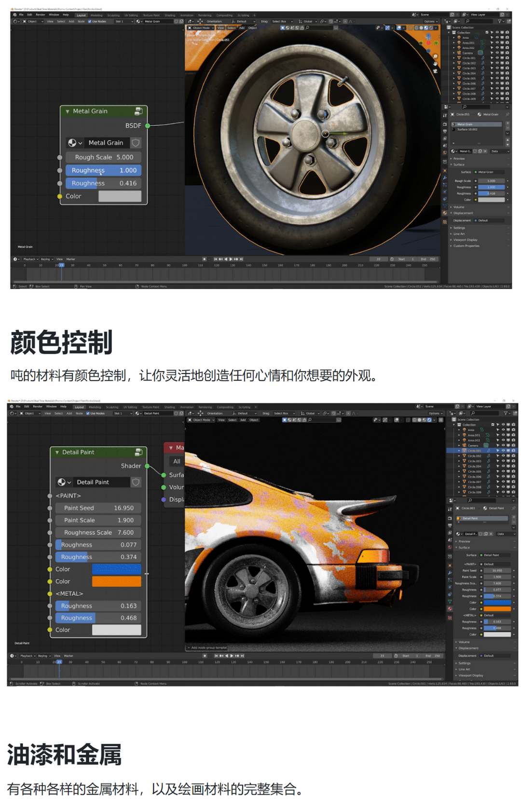Image resolution: width=521 pixels, height=812 pixels.
Task: Click Blender logo menu in Metal Grain screenshot
Action: pyautogui.click(x=14, y=14)
